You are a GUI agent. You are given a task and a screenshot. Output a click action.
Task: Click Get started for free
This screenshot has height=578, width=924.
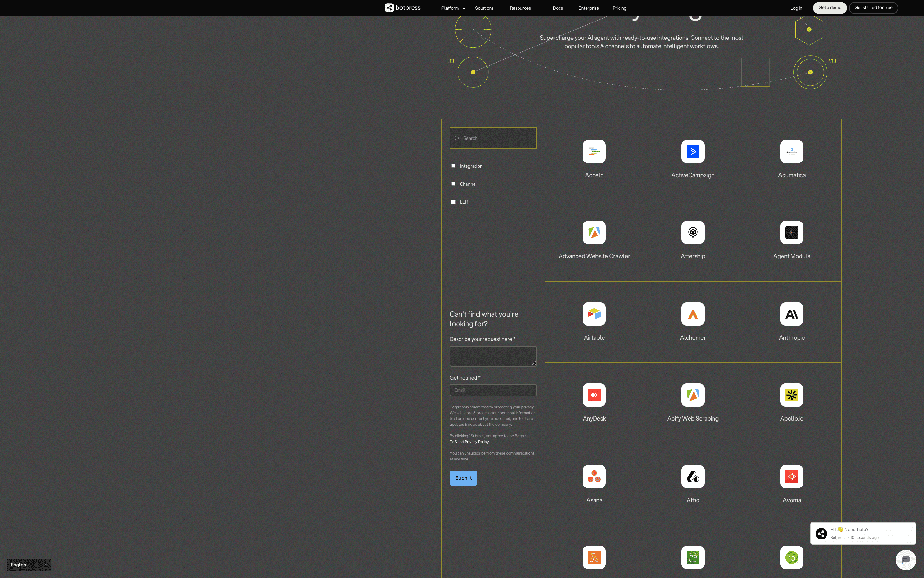click(873, 8)
